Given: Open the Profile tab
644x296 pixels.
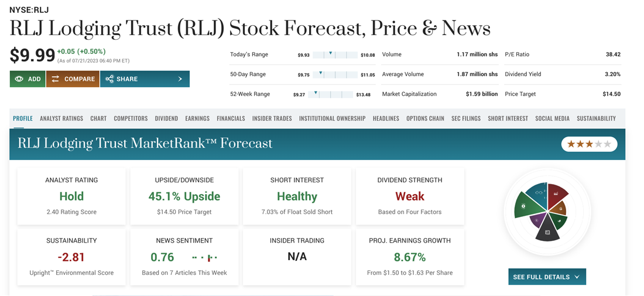Looking at the screenshot, I should click(x=23, y=118).
